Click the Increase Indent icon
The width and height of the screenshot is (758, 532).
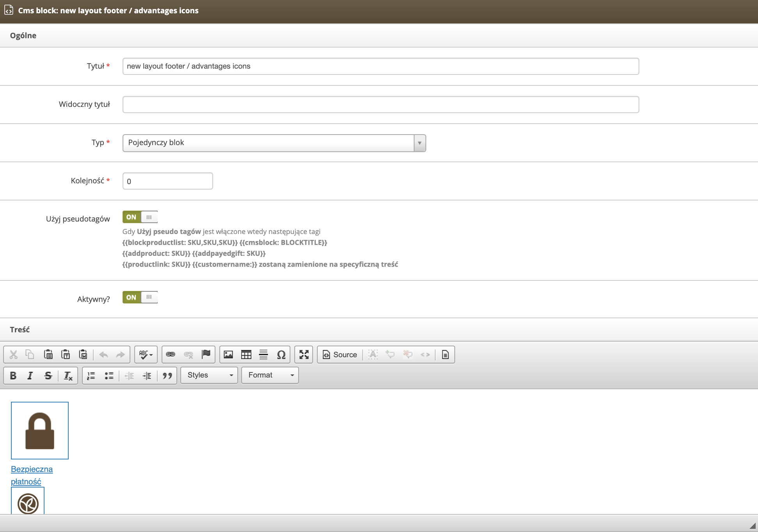[x=147, y=376]
